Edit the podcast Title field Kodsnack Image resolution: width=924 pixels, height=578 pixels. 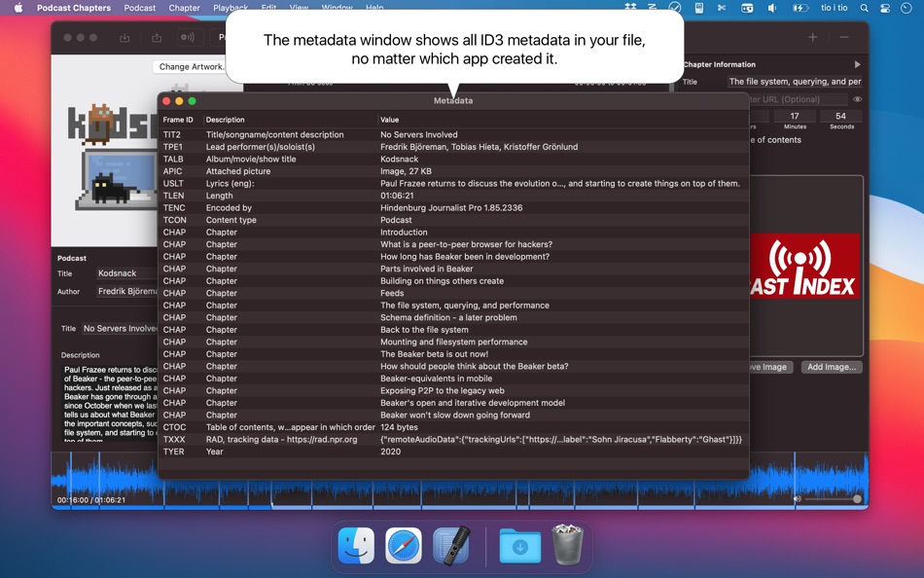tap(126, 273)
